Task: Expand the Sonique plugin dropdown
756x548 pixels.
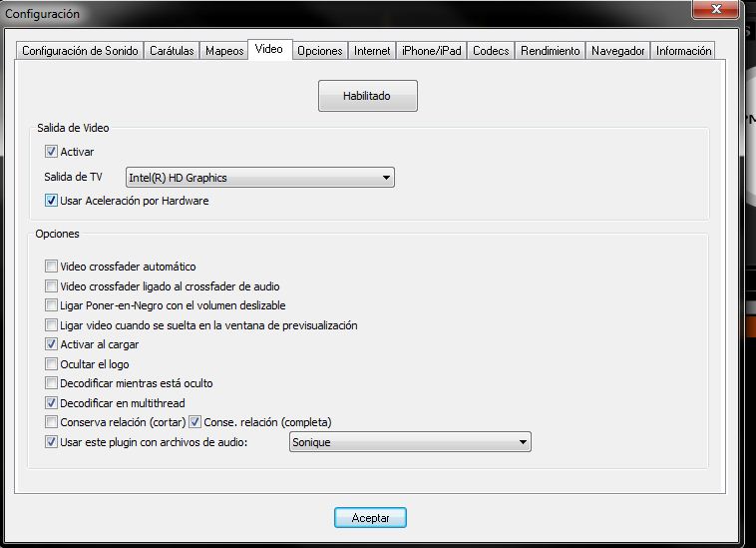Action: click(x=410, y=442)
